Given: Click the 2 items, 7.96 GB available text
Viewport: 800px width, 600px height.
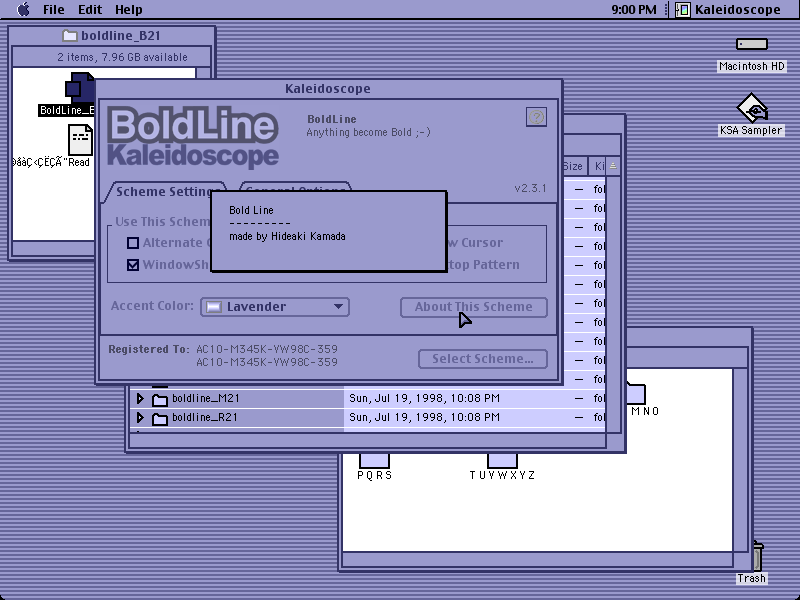Looking at the screenshot, I should pyautogui.click(x=122, y=57).
